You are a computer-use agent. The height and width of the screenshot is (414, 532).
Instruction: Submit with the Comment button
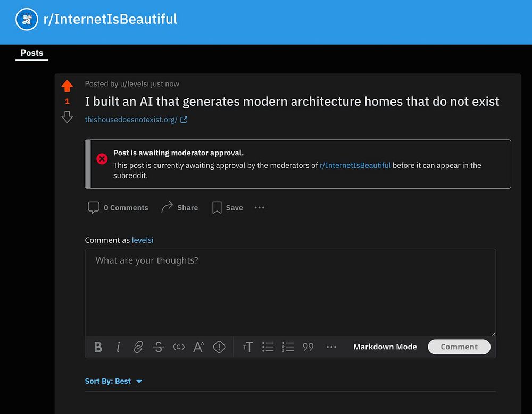[x=459, y=347]
